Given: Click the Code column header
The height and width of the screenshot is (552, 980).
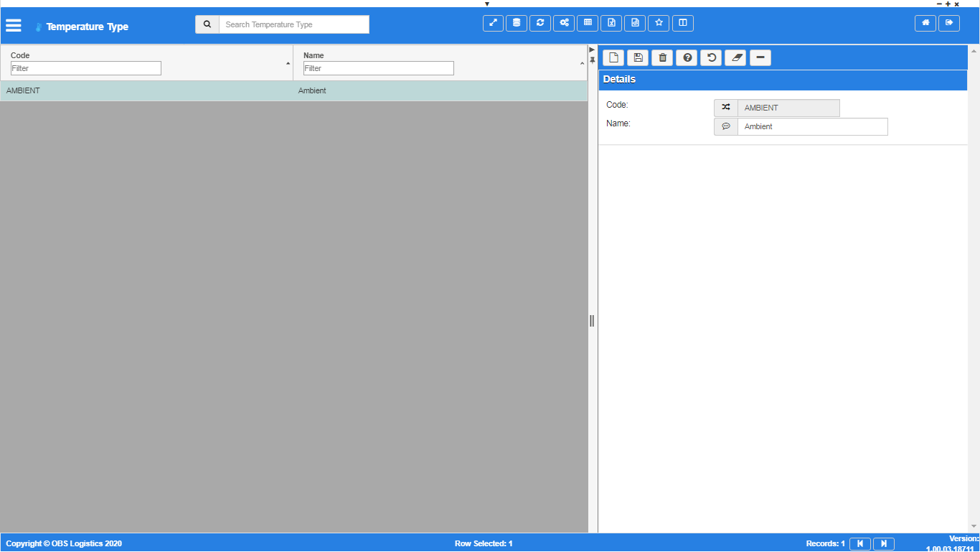Looking at the screenshot, I should point(20,55).
